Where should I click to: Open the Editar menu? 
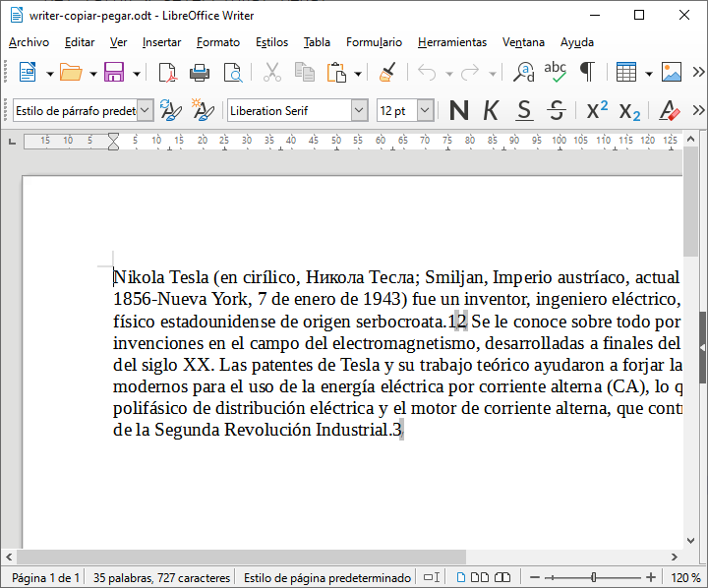(80, 42)
